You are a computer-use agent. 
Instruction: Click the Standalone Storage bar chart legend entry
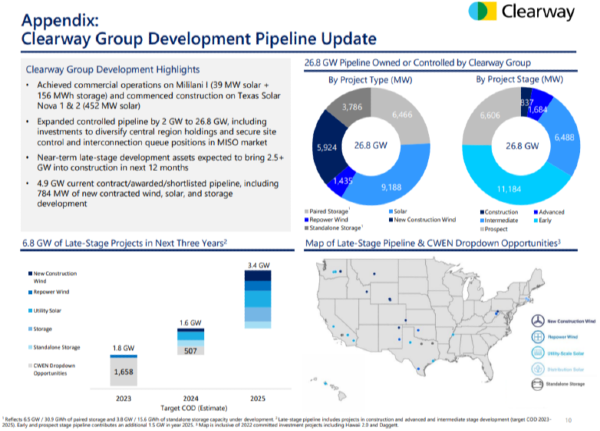54,347
